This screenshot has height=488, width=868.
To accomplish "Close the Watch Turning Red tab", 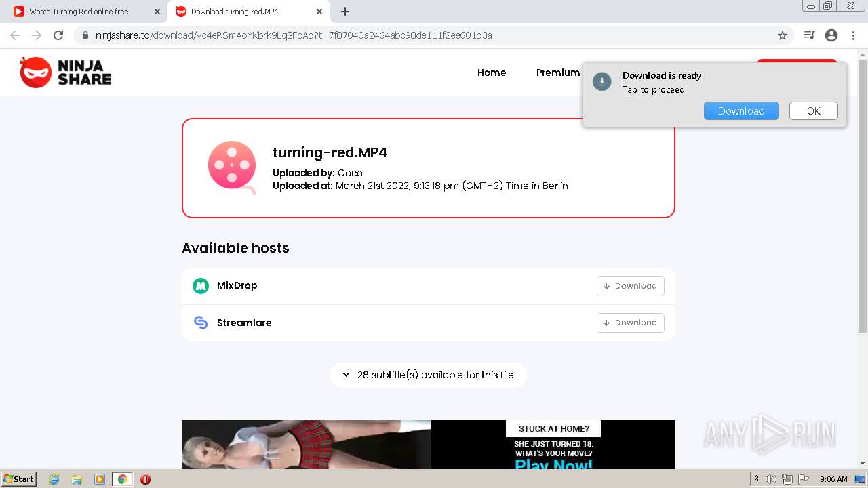I will pos(157,12).
